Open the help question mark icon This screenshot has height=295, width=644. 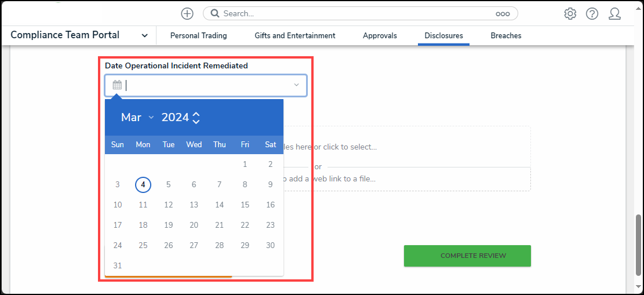tap(592, 14)
